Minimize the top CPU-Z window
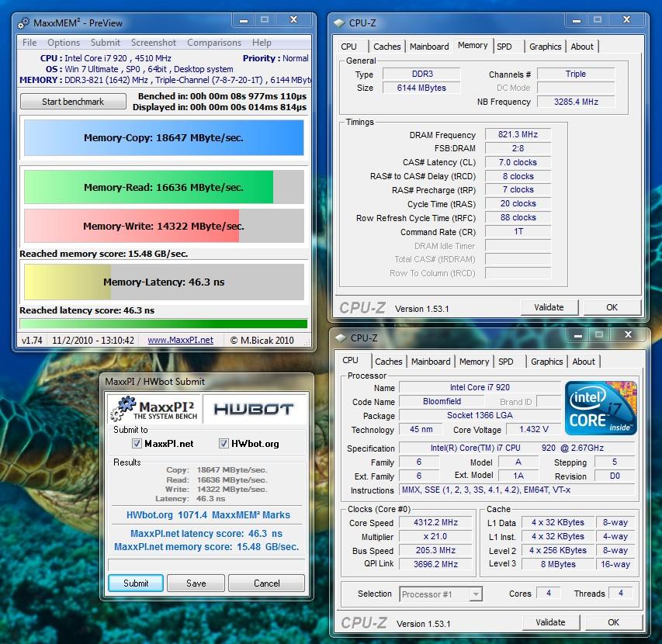Screen dimensions: 662x644 (577, 20)
